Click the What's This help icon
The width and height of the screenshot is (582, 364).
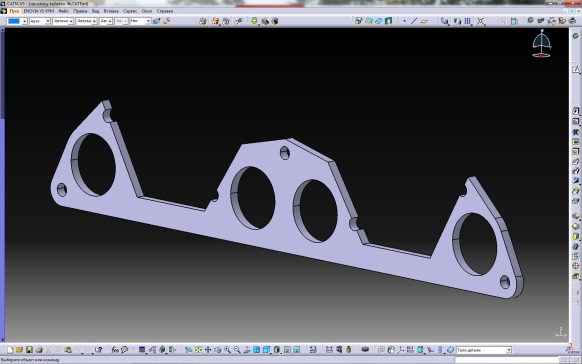tap(98, 350)
